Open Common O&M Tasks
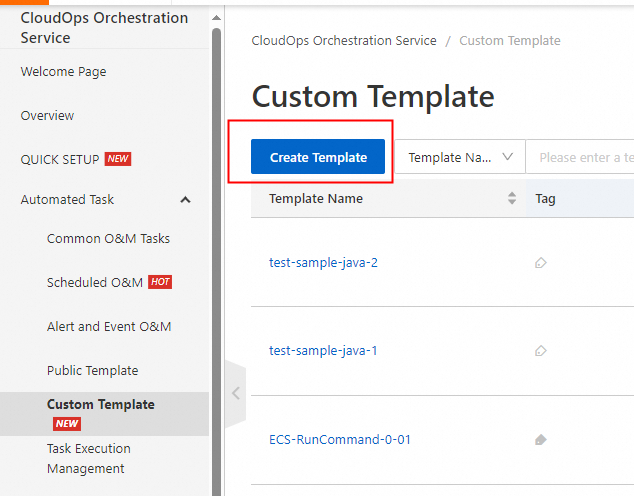634x496 pixels. point(108,239)
